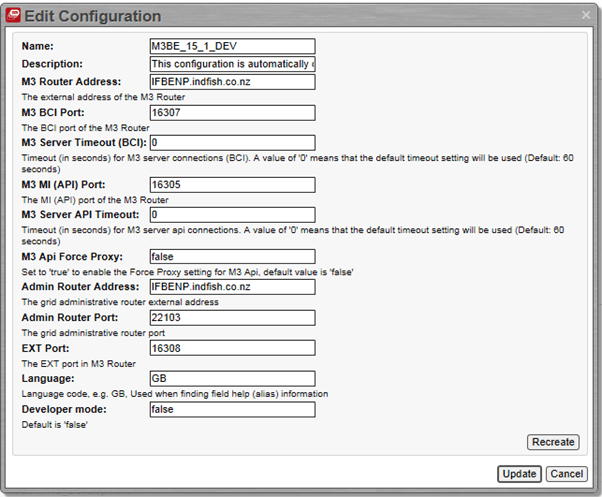Select the M3 Router Address field

(231, 82)
